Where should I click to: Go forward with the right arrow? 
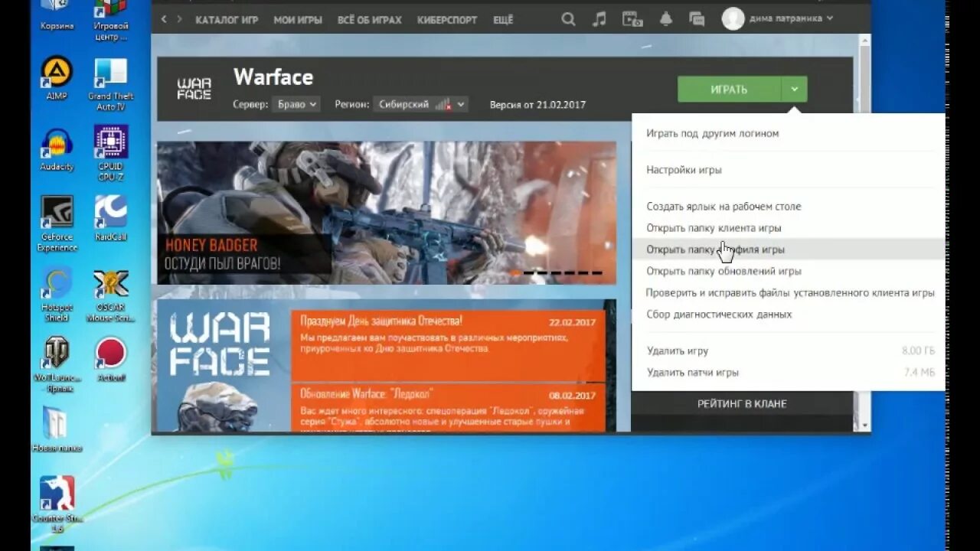[180, 19]
